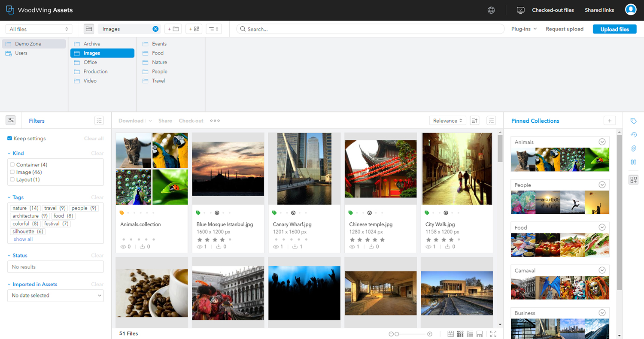Open the No date selected dropdown
Image resolution: width=644 pixels, height=339 pixels.
tap(55, 295)
